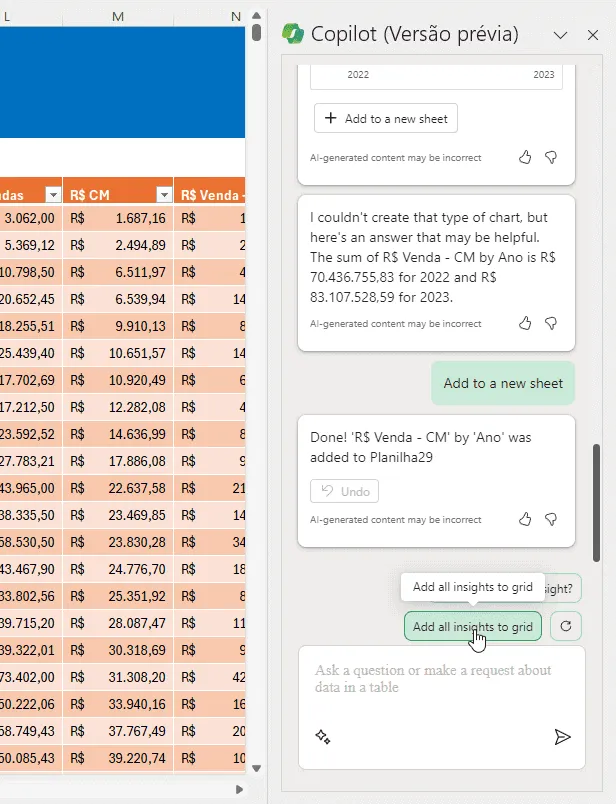This screenshot has width=616, height=804.
Task: Like the sum of R$ Venda answer
Action: click(x=525, y=324)
